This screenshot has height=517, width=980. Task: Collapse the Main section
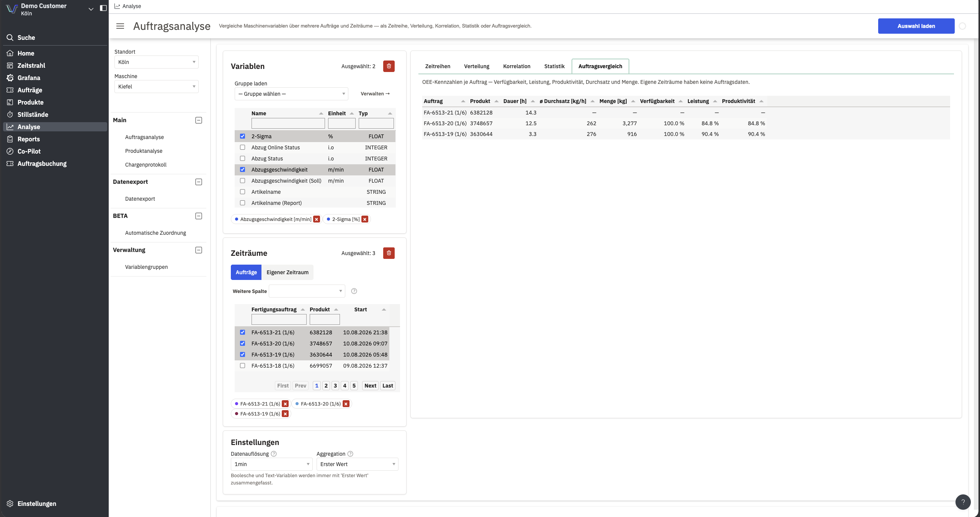tap(199, 120)
